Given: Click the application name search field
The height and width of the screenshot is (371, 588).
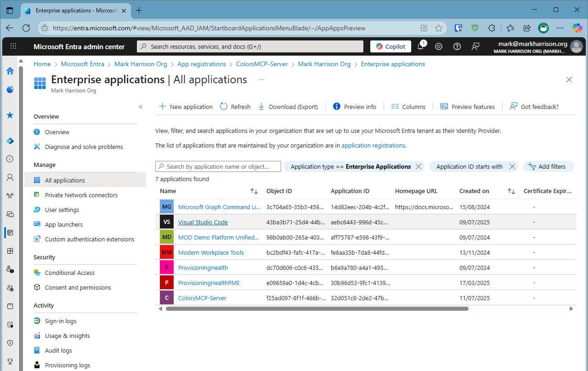Looking at the screenshot, I should (218, 166).
